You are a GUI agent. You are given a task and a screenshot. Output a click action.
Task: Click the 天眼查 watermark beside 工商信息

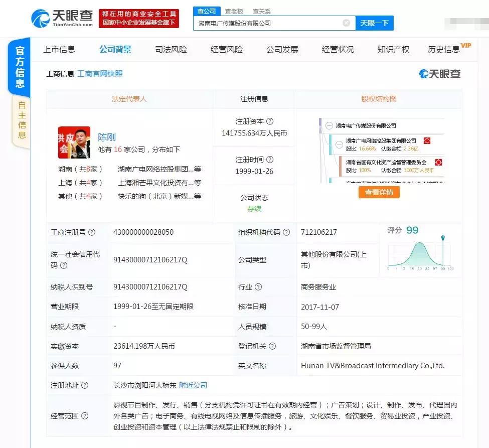[x=439, y=73]
